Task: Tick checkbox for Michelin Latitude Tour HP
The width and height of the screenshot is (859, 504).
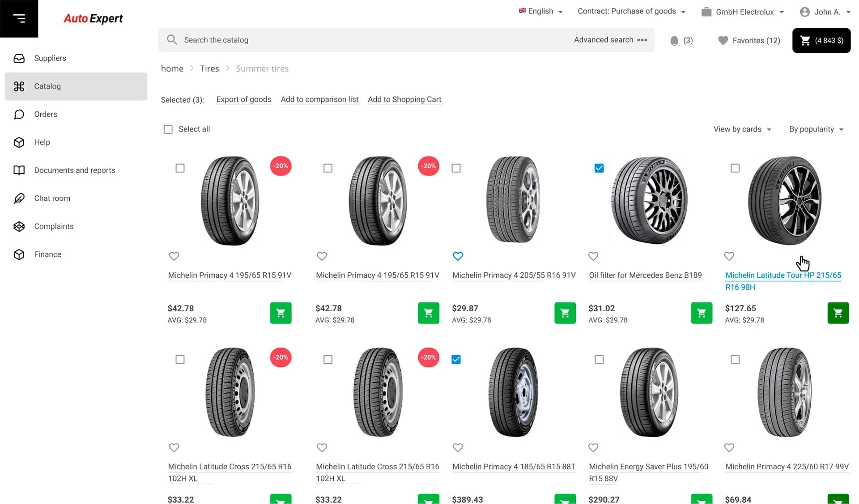Action: [x=735, y=168]
